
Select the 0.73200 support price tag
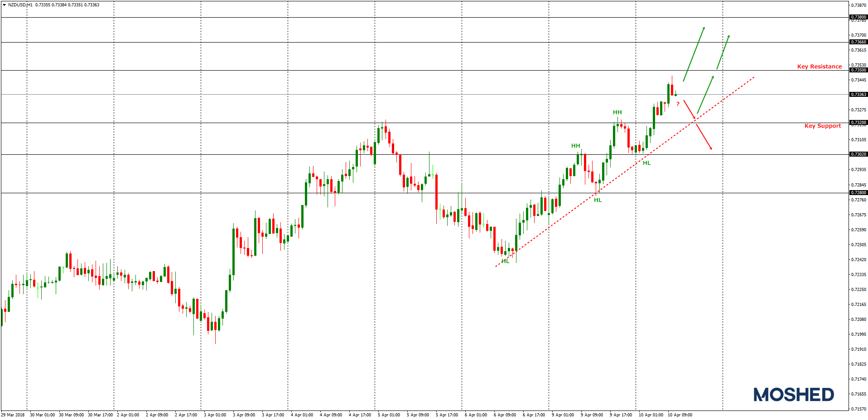pyautogui.click(x=858, y=123)
